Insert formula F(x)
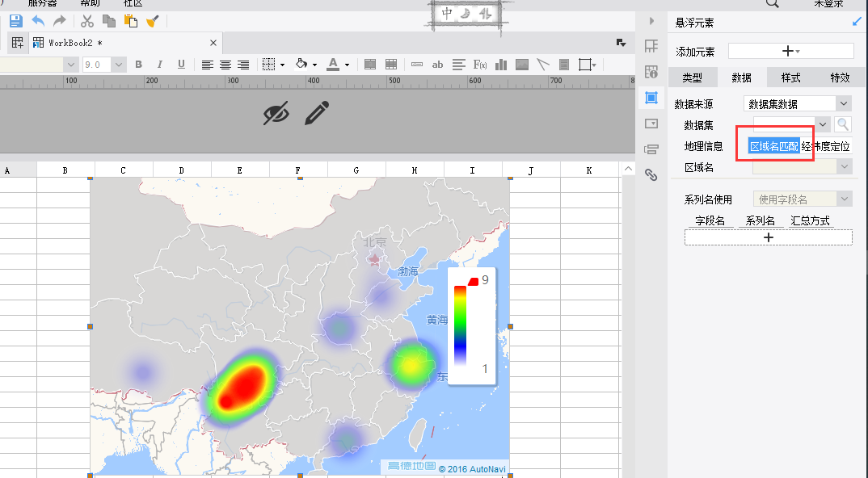 480,65
